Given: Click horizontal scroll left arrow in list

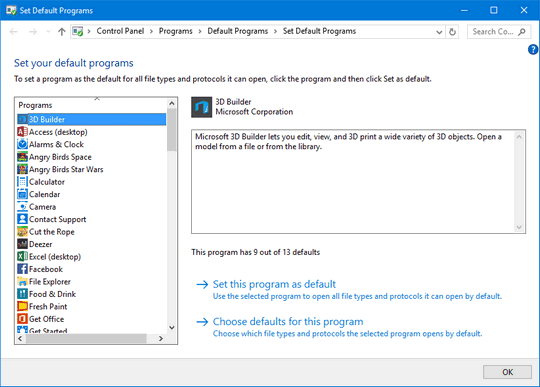Looking at the screenshot, I should [x=20, y=339].
